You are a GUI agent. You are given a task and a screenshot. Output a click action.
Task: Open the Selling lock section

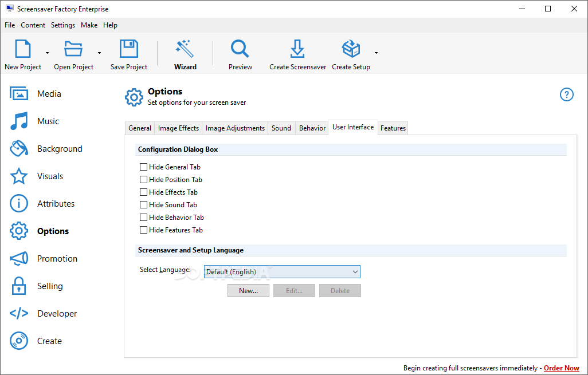pos(36,286)
